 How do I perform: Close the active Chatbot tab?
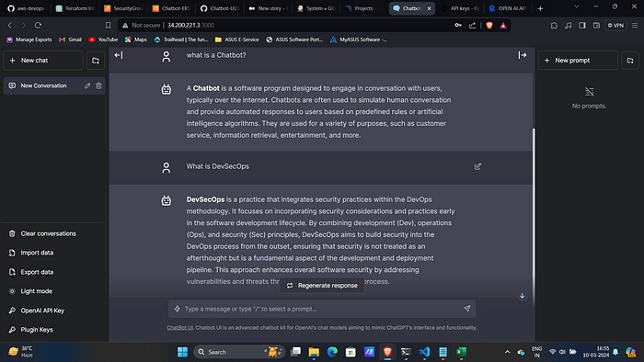430,8
